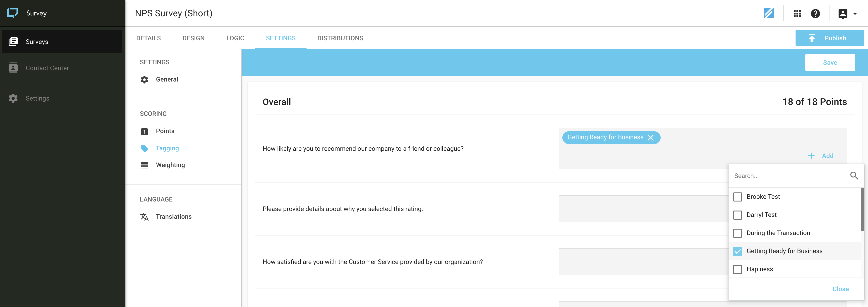Image resolution: width=868 pixels, height=307 pixels.
Task: Select the Weighting lines icon
Action: tap(145, 165)
